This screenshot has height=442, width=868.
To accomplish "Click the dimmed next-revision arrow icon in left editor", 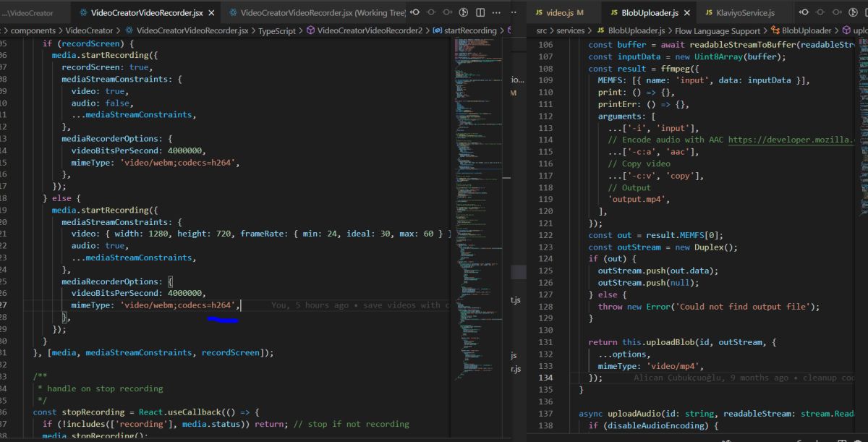I will click(447, 12).
